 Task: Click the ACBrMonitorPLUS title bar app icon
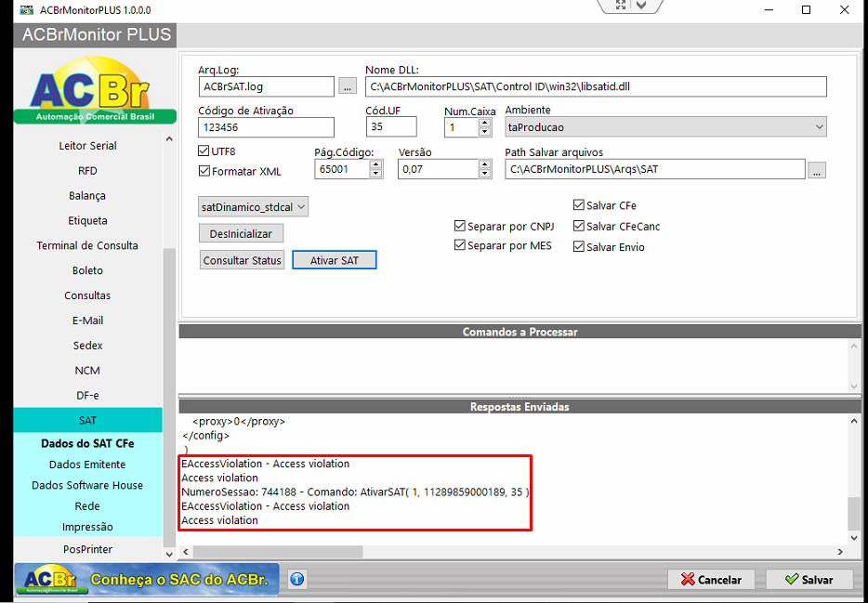[x=26, y=10]
